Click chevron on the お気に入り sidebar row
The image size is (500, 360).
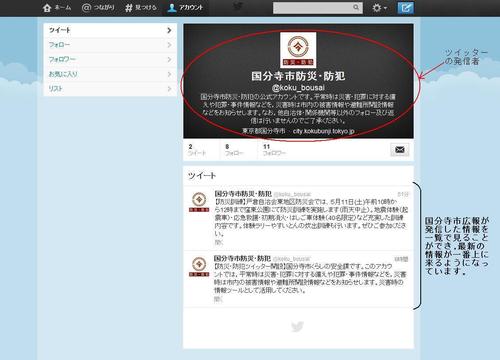pos(169,74)
